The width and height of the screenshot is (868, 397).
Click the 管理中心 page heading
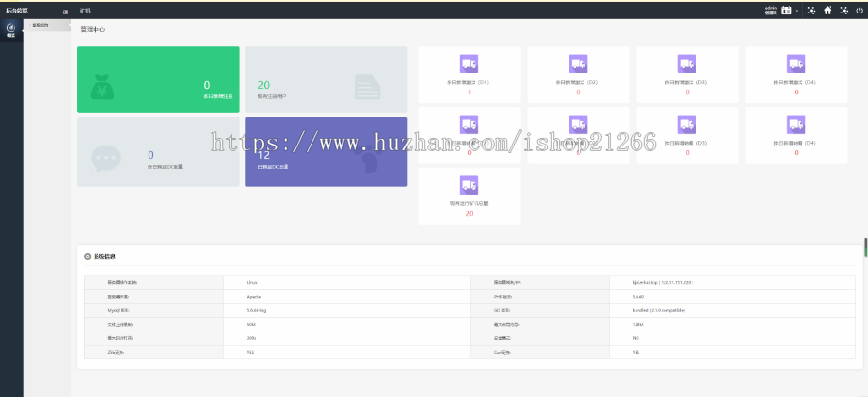[x=93, y=29]
